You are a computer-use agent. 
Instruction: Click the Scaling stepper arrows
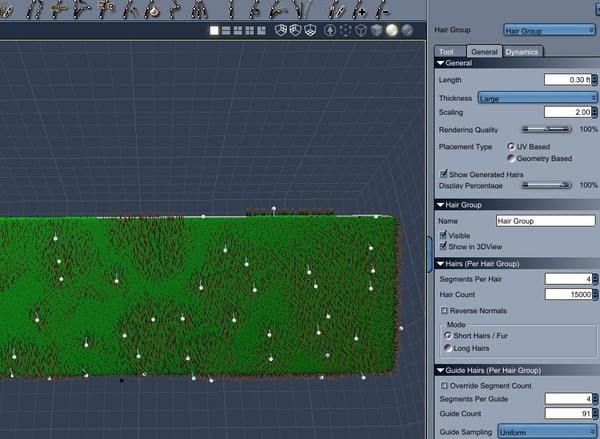click(x=594, y=112)
